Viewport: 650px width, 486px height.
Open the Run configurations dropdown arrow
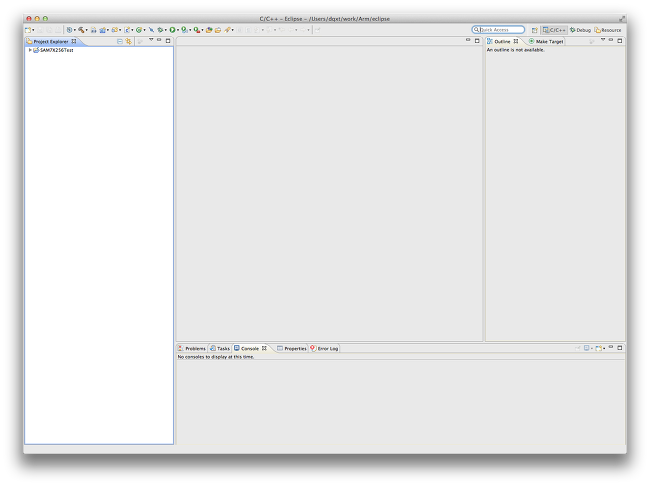click(178, 30)
